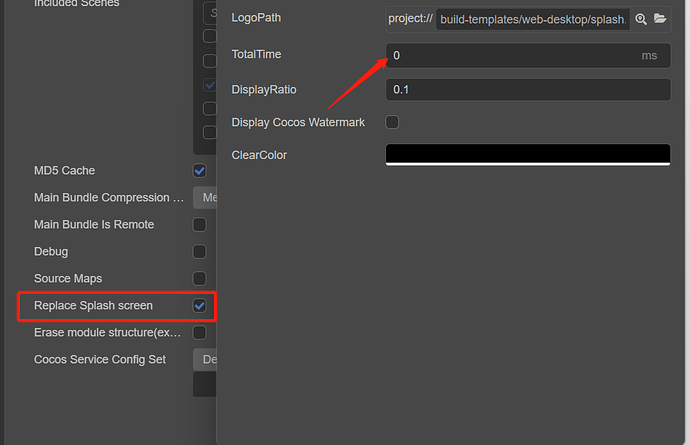Open the Main Bundle Compression dropdown
This screenshot has width=690, height=445.
(205, 198)
